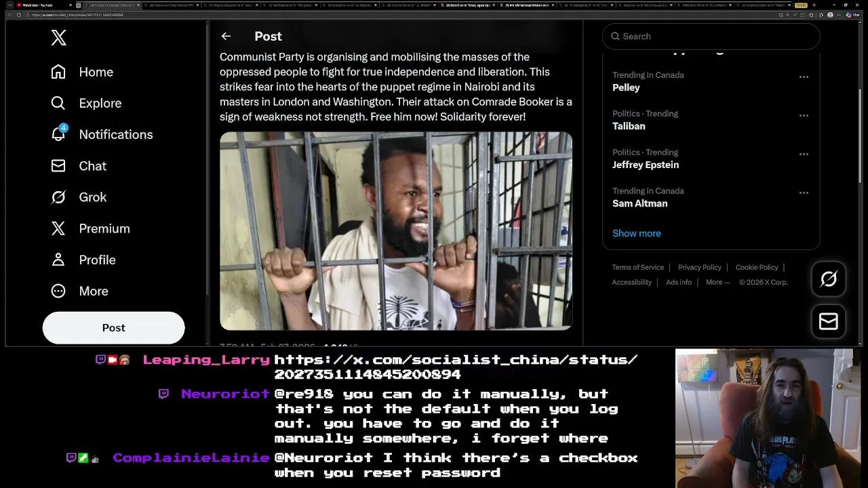Click the Post header title
The height and width of the screenshot is (488, 868).
[268, 36]
